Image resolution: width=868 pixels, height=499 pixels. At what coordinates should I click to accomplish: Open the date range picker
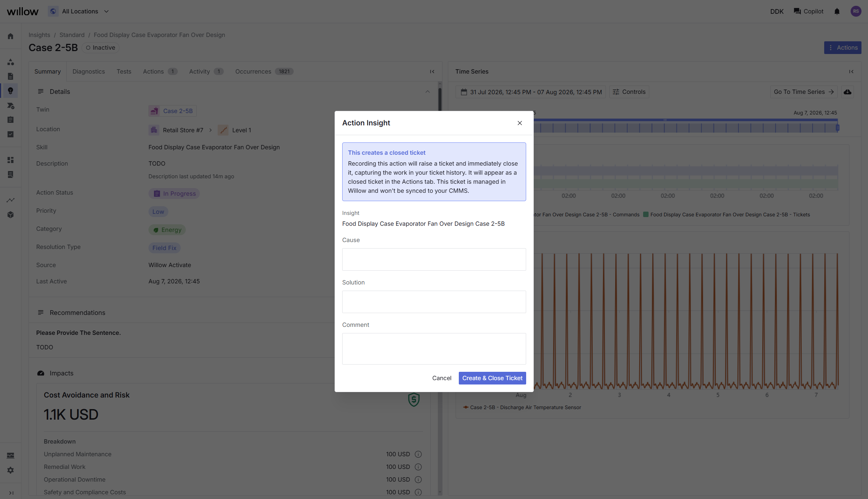coord(531,92)
